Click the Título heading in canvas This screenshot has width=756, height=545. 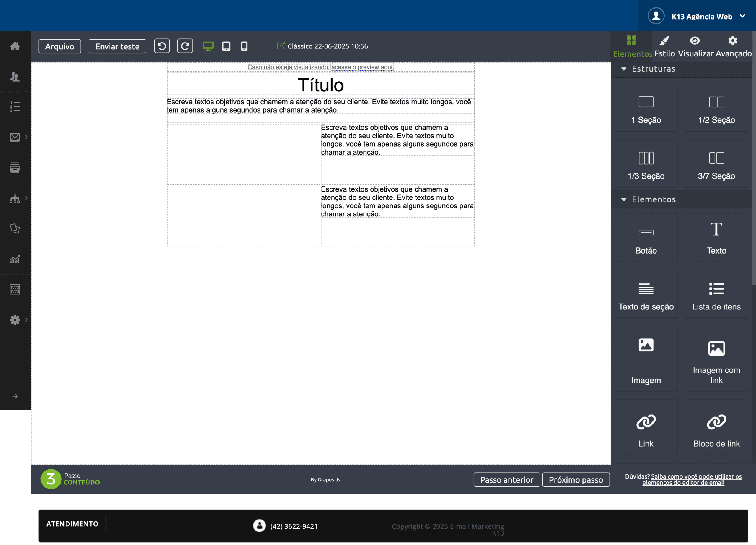(321, 85)
